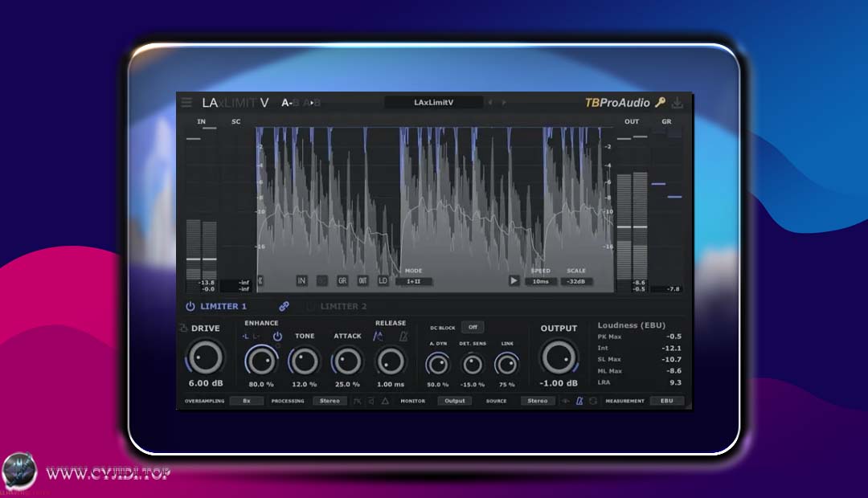Open the MONITOR Output dropdown

click(454, 401)
